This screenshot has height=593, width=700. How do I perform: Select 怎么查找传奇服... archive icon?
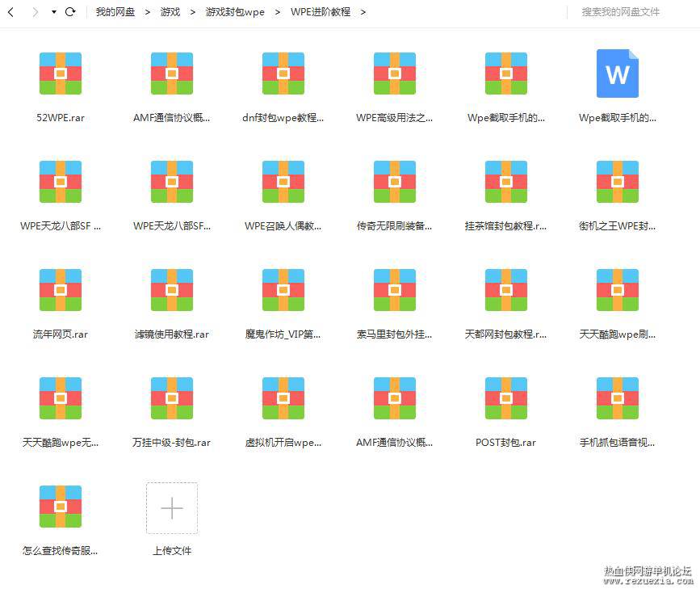click(61, 507)
